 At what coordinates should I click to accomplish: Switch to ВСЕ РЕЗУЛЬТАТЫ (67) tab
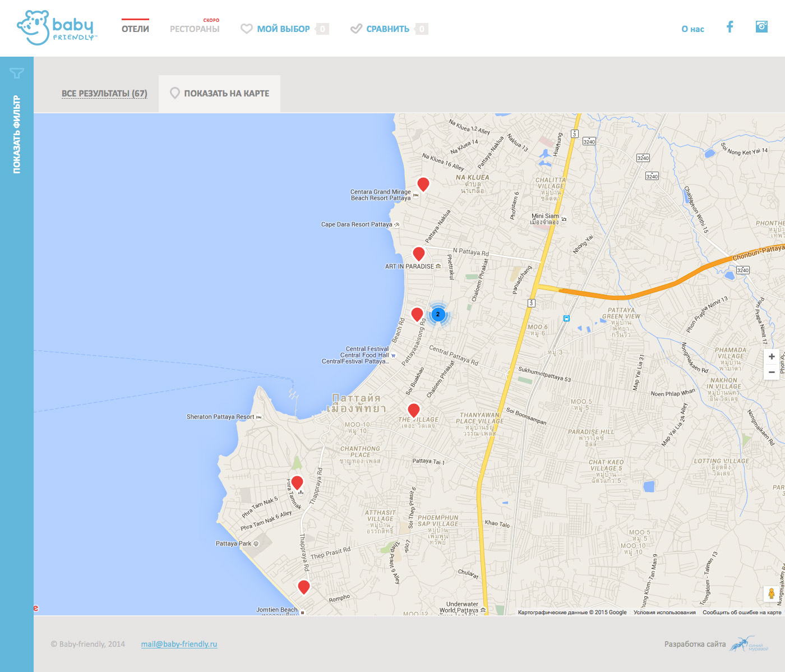[104, 94]
